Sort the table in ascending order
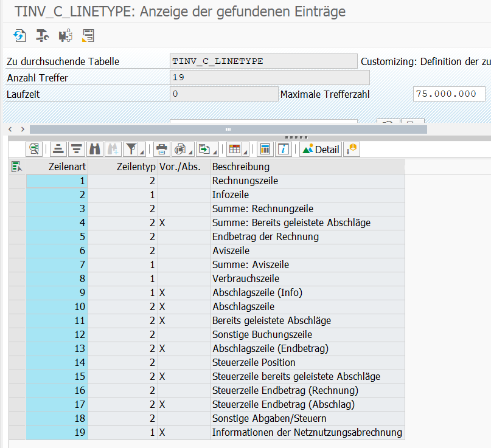This screenshot has height=448, width=491. coord(58,149)
